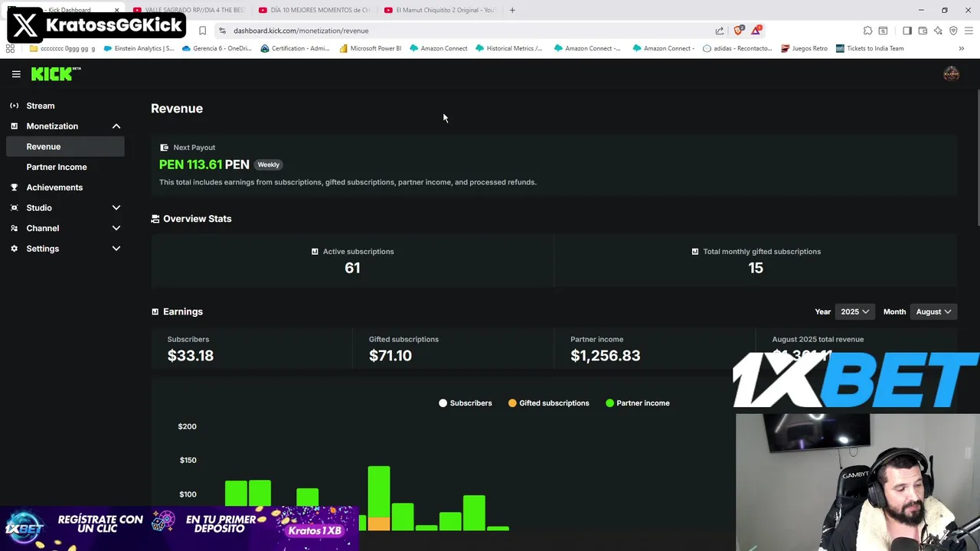Click the Active subscriptions count 61
The width and height of the screenshot is (980, 551).
pyautogui.click(x=352, y=268)
